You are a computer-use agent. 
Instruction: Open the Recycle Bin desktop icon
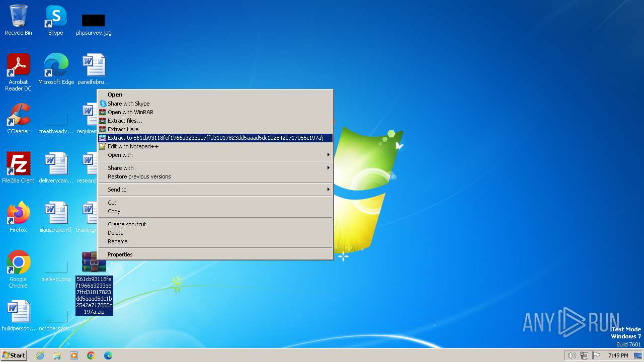pyautogui.click(x=18, y=20)
